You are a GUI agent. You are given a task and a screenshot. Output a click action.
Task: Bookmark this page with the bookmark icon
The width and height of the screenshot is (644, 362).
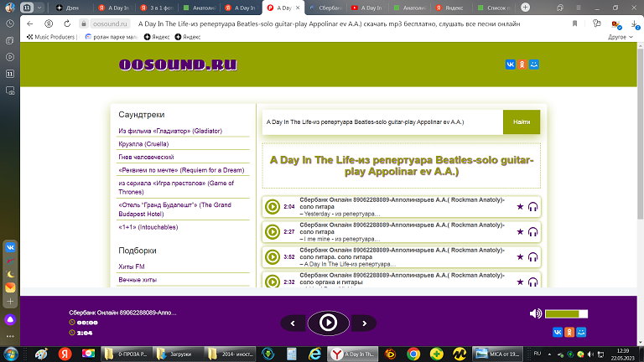click(x=574, y=23)
